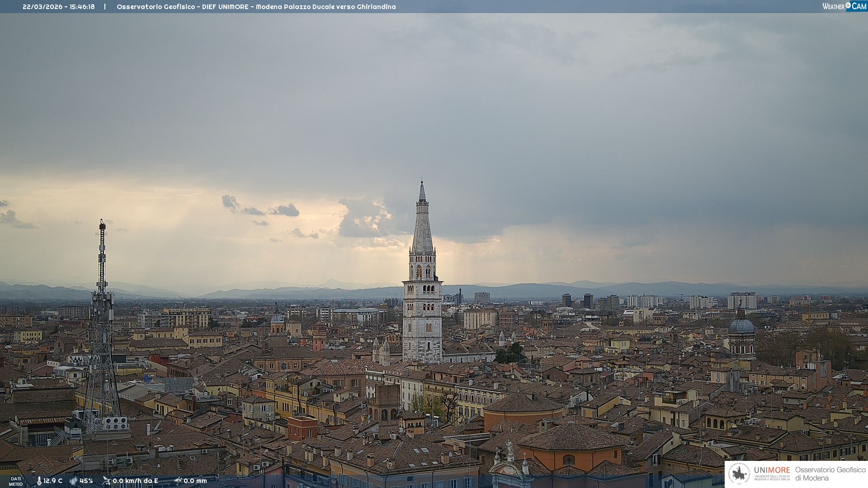Click the 12.9 C temperature reading
This screenshot has width=868, height=488.
pos(53,481)
